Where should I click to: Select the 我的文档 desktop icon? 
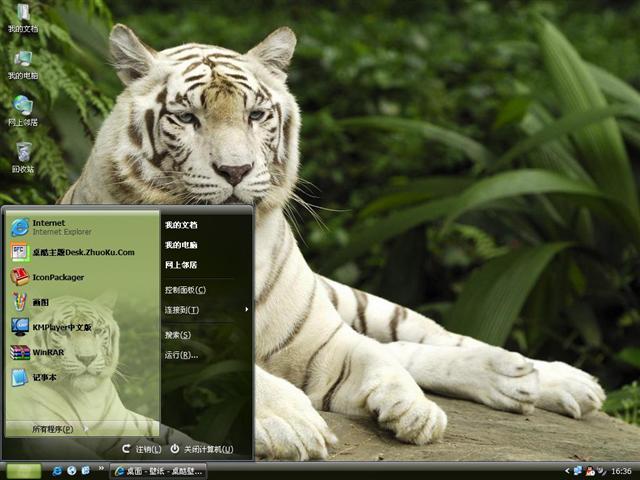coord(22,17)
